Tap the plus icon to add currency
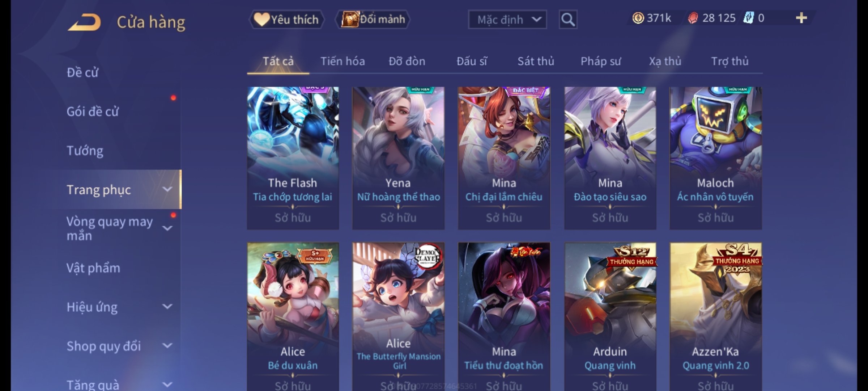The height and width of the screenshot is (391, 868). [801, 18]
